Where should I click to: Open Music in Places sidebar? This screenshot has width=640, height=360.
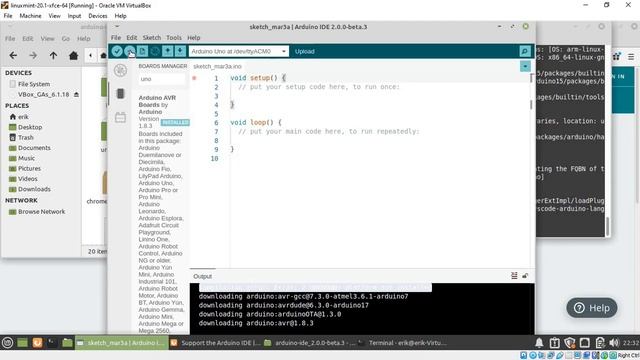pyautogui.click(x=26, y=158)
